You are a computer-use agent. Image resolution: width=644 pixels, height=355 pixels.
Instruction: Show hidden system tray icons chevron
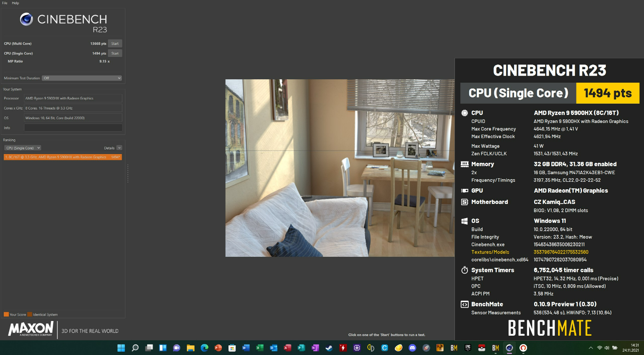tap(591, 348)
